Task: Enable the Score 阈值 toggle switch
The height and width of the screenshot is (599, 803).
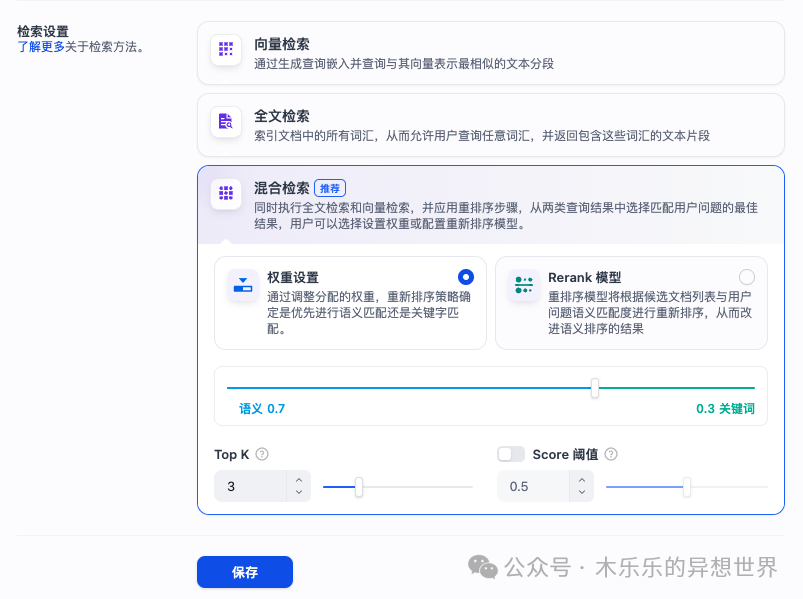Action: coord(511,454)
